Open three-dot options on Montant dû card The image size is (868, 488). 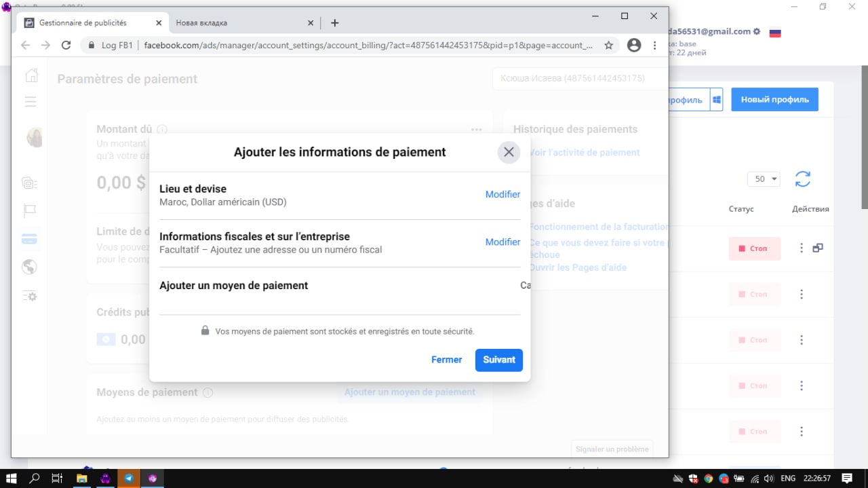(x=476, y=129)
